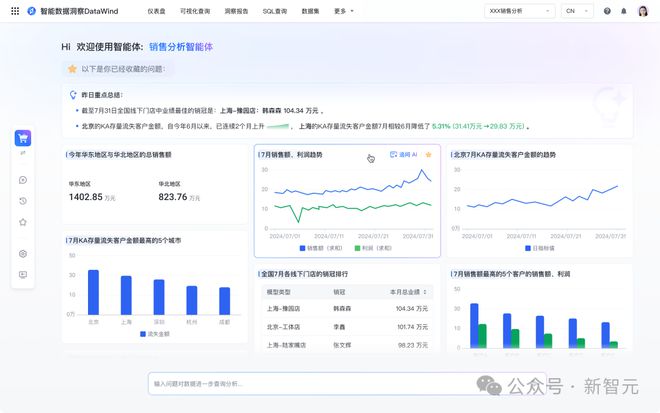Open the SQL查询 menu
This screenshot has width=660, height=413.
275,11
